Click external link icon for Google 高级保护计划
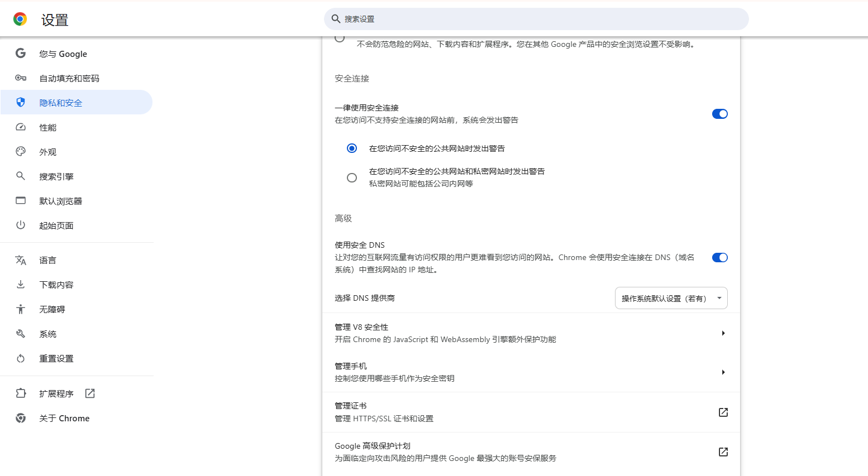Image resolution: width=868 pixels, height=476 pixels. click(723, 452)
